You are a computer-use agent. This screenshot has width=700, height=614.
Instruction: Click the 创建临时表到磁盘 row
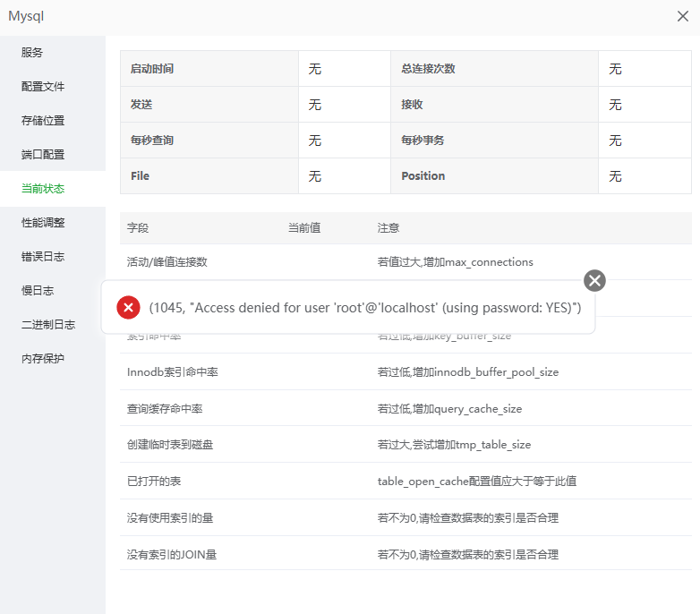(x=171, y=446)
